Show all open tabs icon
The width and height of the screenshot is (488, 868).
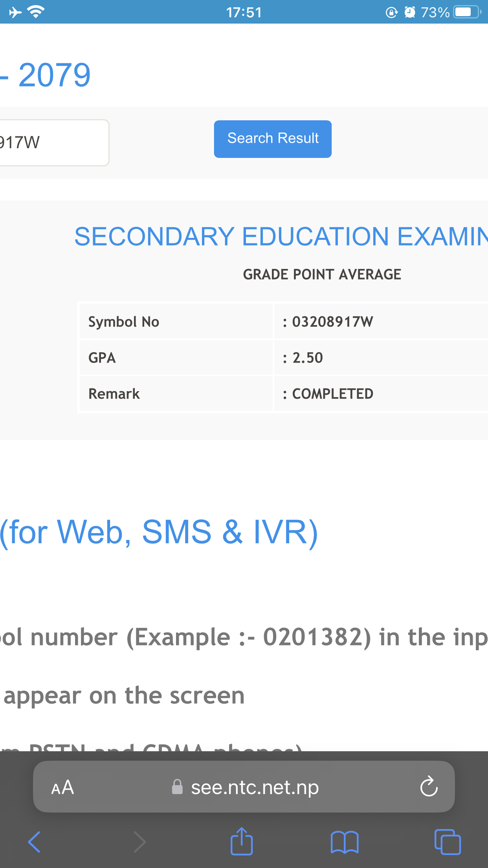[x=448, y=842]
